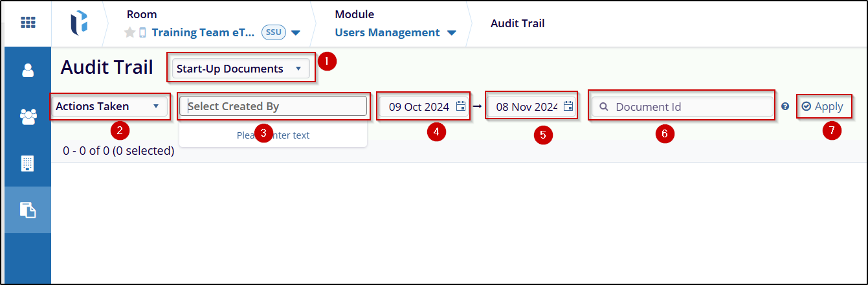Open the user groups sidebar icon
Screen dimensions: 868x285
(28, 117)
